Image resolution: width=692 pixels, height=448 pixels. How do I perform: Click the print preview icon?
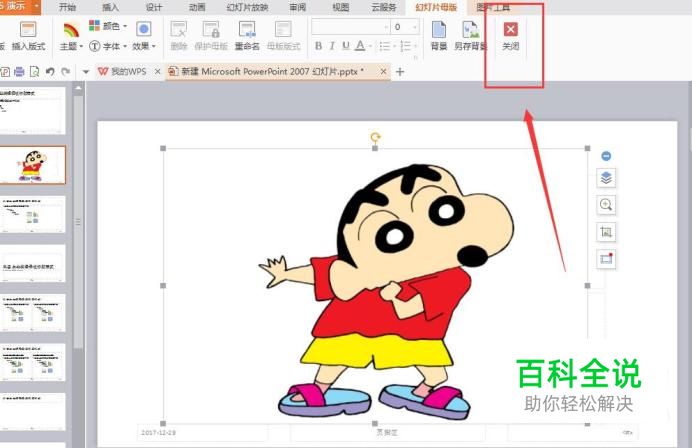click(x=34, y=72)
